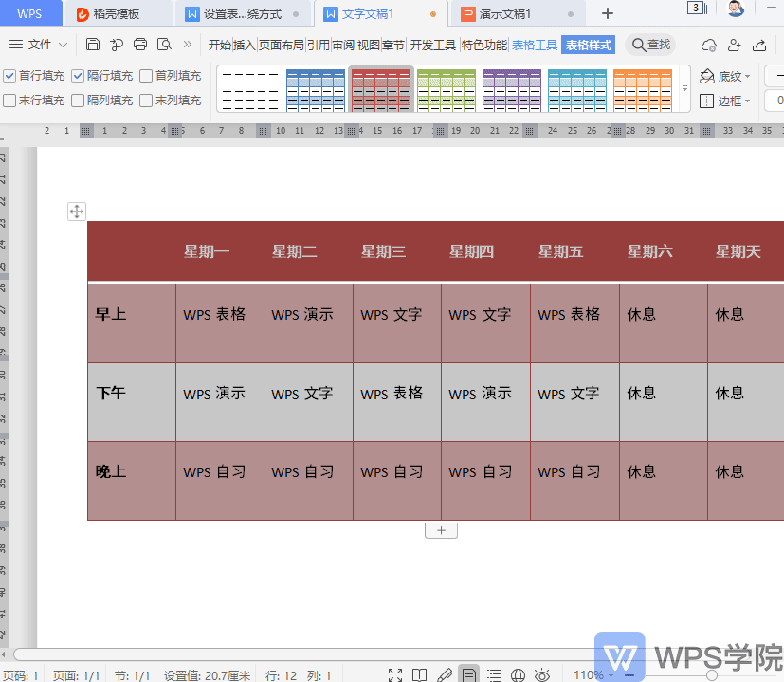Image resolution: width=784 pixels, height=682 pixels.
Task: Toggle eye protection mode icon
Action: [x=542, y=675]
